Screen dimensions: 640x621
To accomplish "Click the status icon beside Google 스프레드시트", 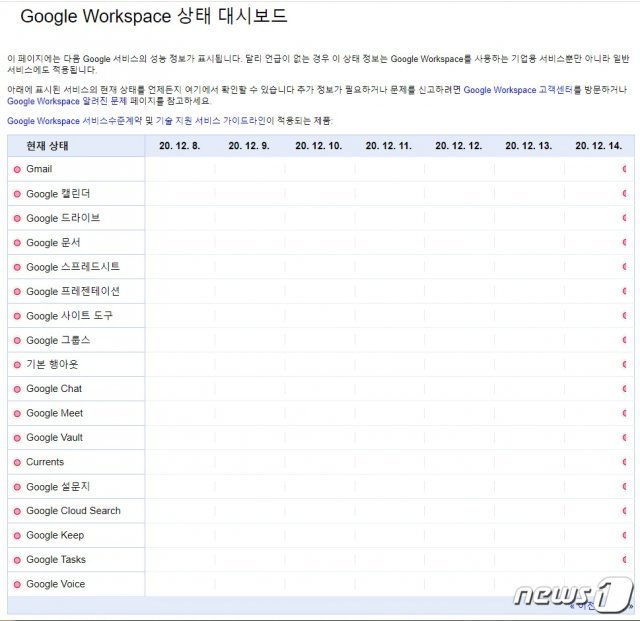I will point(17,267).
